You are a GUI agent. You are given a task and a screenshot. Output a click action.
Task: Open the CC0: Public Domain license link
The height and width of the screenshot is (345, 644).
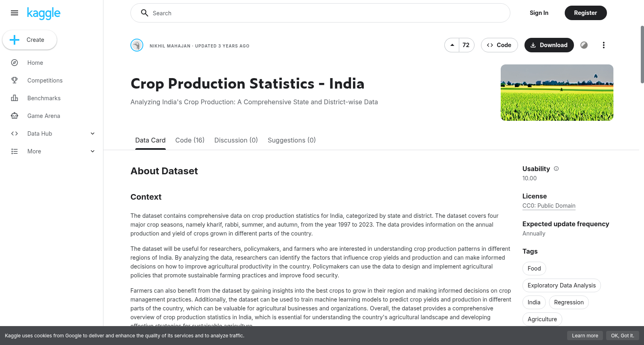[549, 206]
